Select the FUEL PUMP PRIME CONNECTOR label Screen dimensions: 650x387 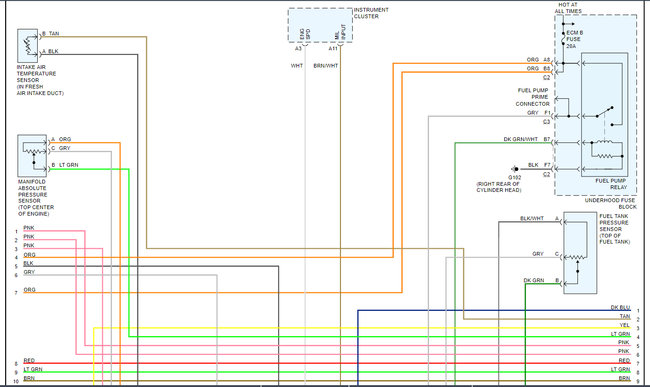[533, 97]
